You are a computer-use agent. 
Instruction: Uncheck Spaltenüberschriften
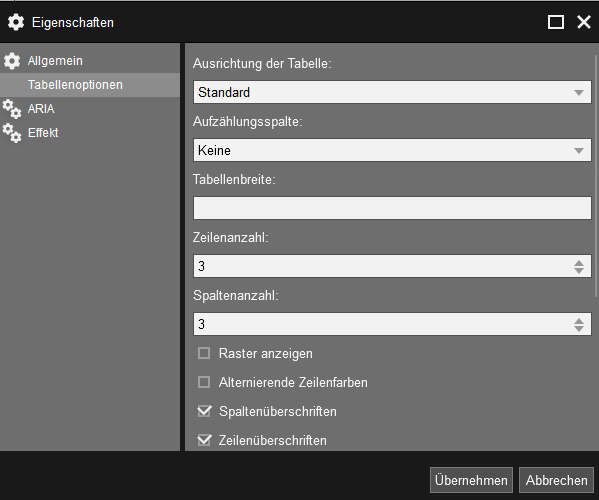(x=204, y=411)
